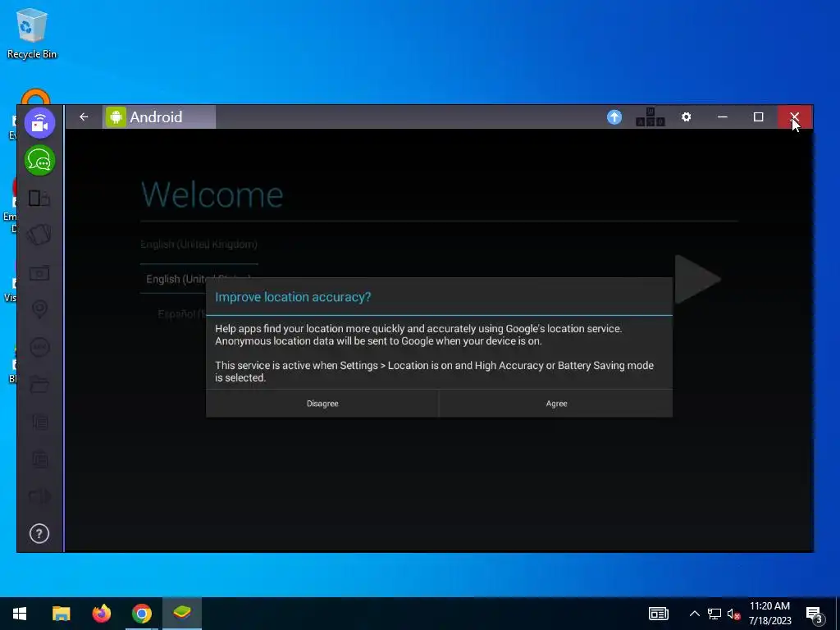This screenshot has width=840, height=630.
Task: Click the Agree button
Action: click(x=556, y=404)
